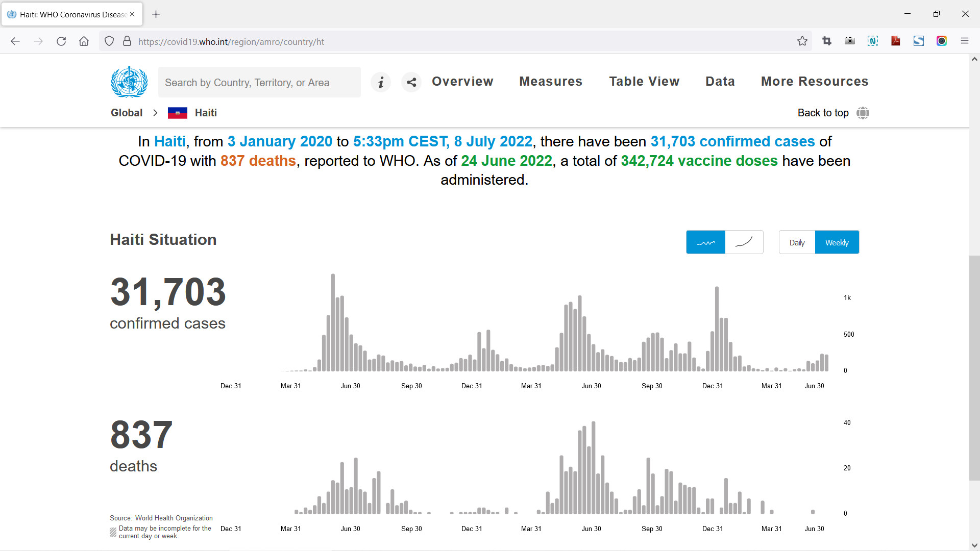Screen dimensions: 980x551
Task: Select the epidemic wave chart toggle
Action: (705, 242)
